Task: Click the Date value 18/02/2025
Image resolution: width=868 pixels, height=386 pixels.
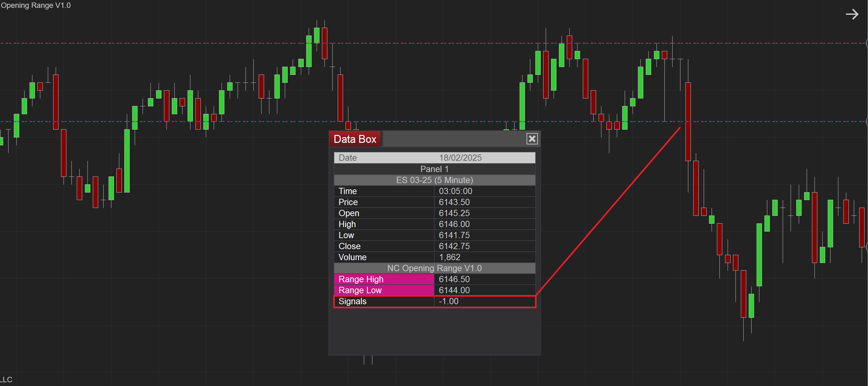Action: click(x=460, y=158)
